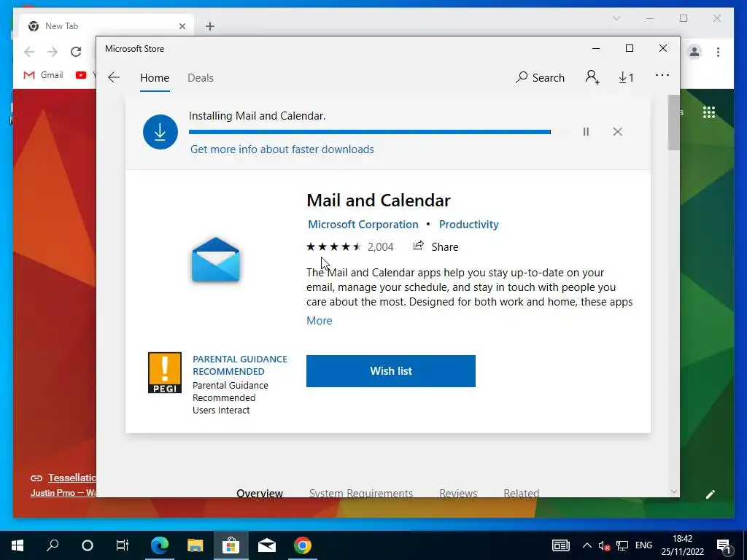
Task: Select the System Requirements tab
Action: tap(361, 493)
